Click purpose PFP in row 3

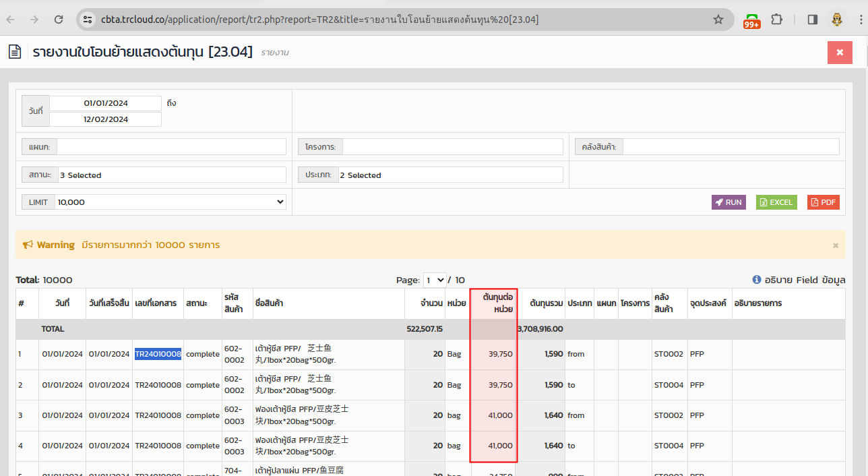pyautogui.click(x=697, y=415)
